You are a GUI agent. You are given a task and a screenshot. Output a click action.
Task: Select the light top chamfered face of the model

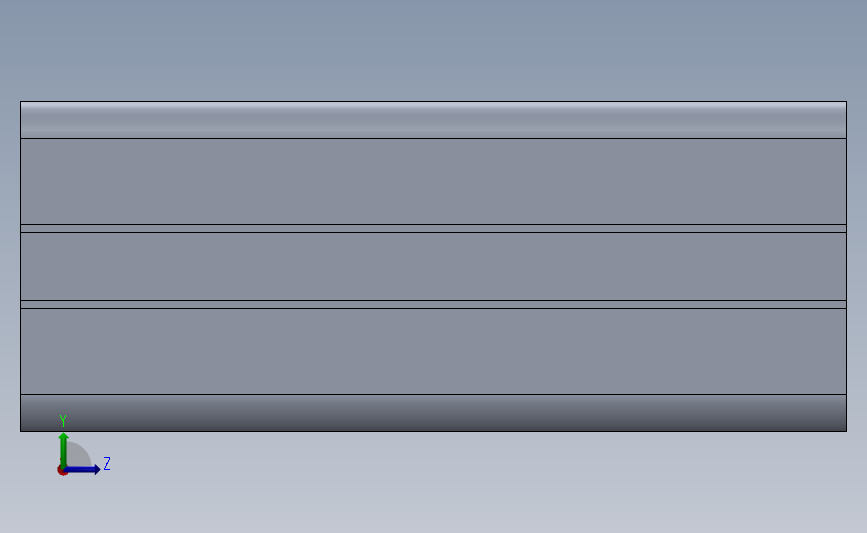point(434,120)
